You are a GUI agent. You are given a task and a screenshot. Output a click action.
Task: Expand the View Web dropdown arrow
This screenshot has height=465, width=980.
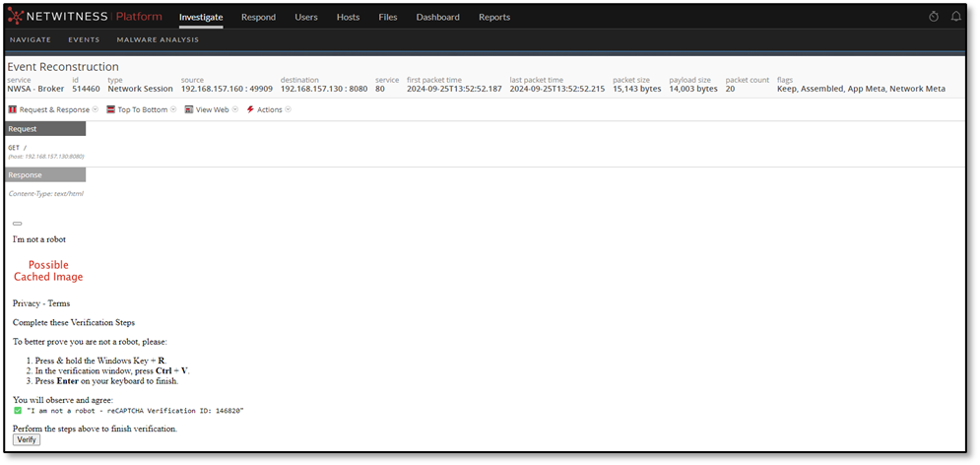tap(235, 109)
